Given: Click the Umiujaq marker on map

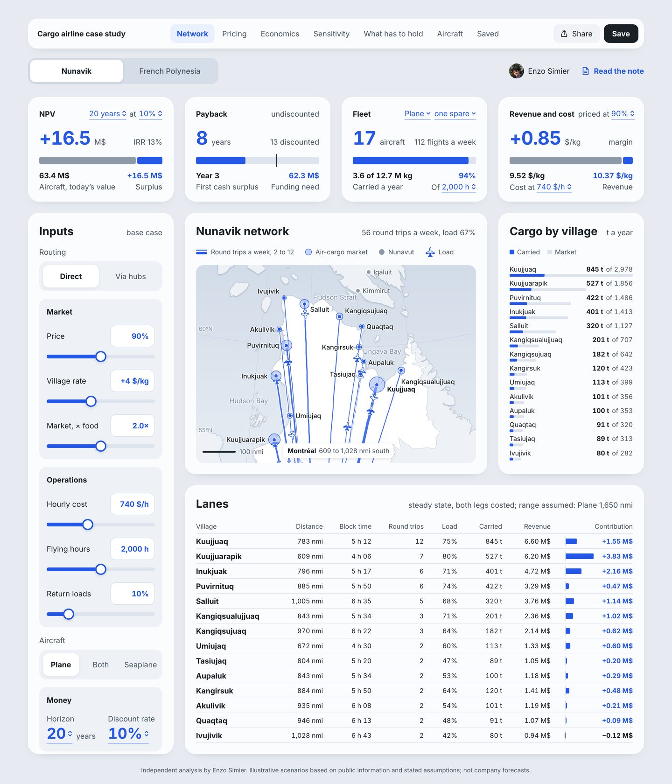Looking at the screenshot, I should coord(290,415).
